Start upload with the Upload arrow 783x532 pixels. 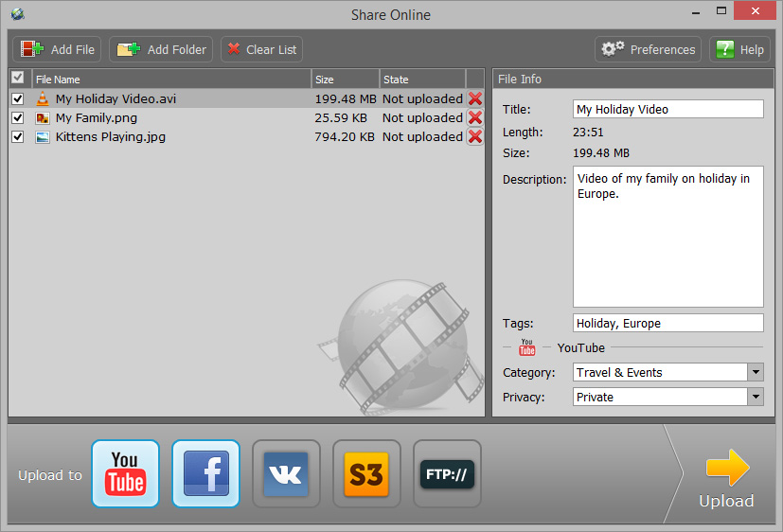tap(726, 480)
